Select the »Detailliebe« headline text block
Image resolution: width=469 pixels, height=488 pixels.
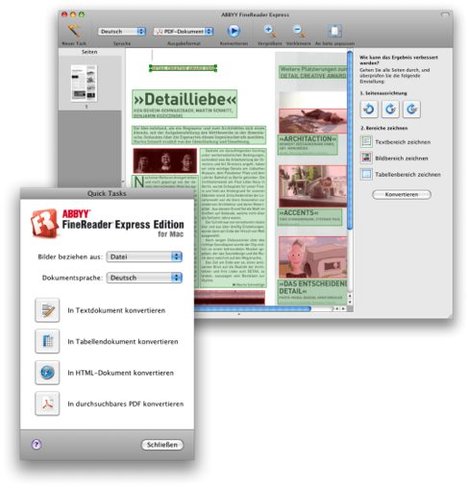pos(185,104)
